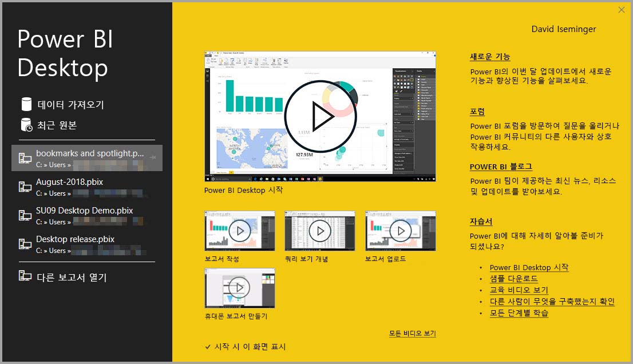Click the 모든 비디오 보기 link
Viewport: 633px width, 364px height.
pyautogui.click(x=413, y=333)
